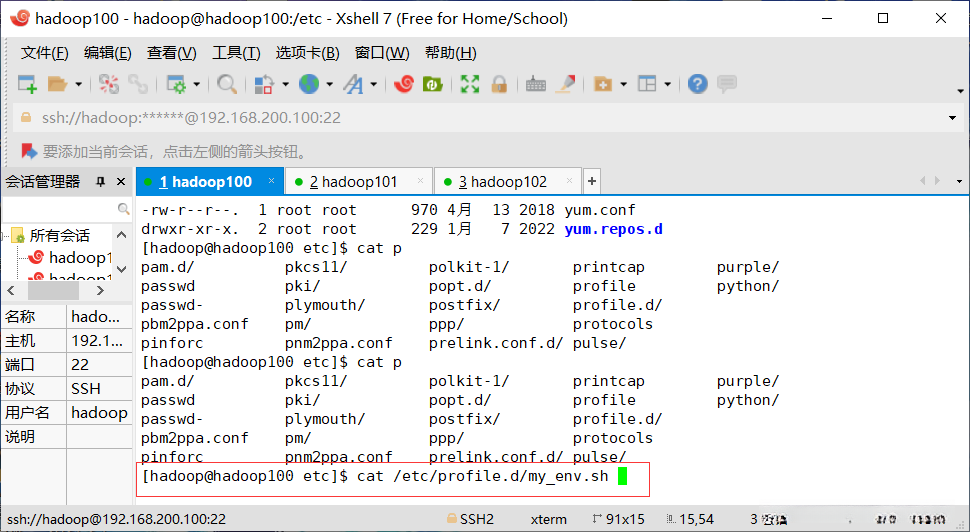This screenshot has height=532, width=970.
Task: Close the hadoop102 tab
Action: coord(569,181)
